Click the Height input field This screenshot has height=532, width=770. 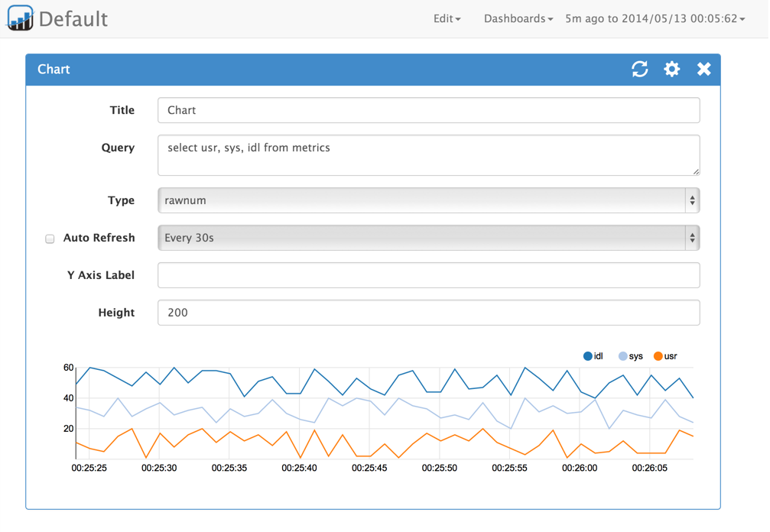pos(429,313)
